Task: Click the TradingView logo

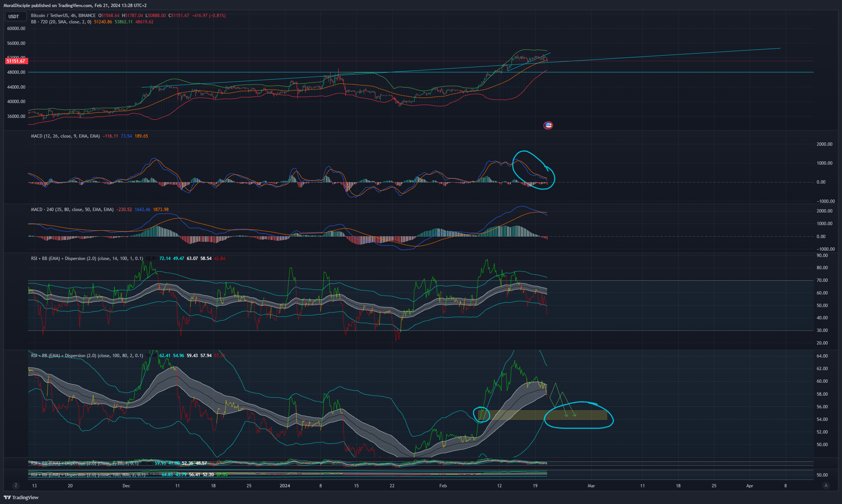Action: click(21, 497)
